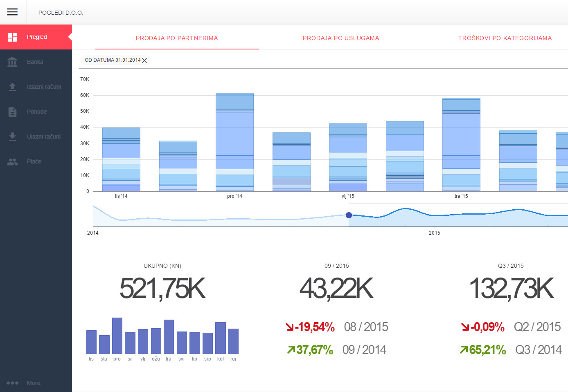Click the pro '14 stacked bar
The height and width of the screenshot is (392, 568).
[x=234, y=142]
